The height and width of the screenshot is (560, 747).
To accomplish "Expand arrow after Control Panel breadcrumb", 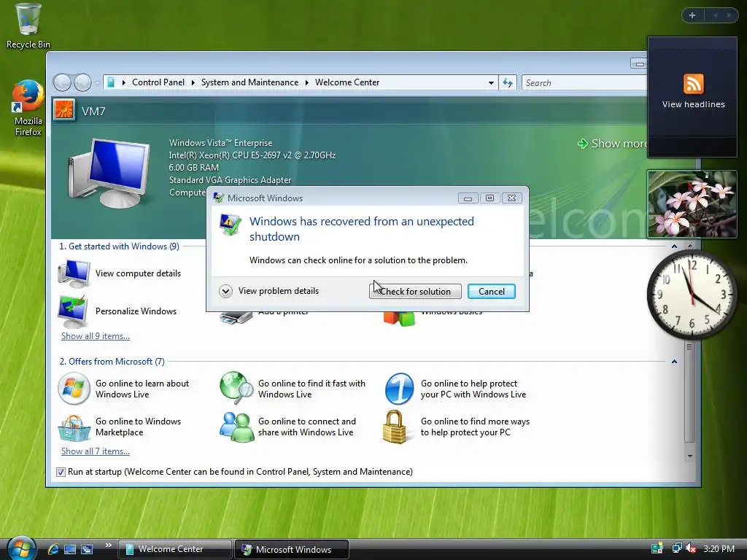I will [193, 83].
